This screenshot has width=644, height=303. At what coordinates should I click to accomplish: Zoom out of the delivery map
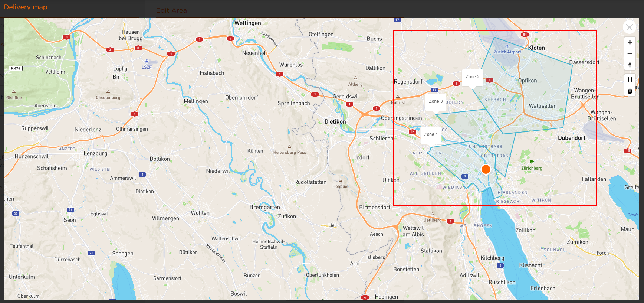(x=630, y=53)
